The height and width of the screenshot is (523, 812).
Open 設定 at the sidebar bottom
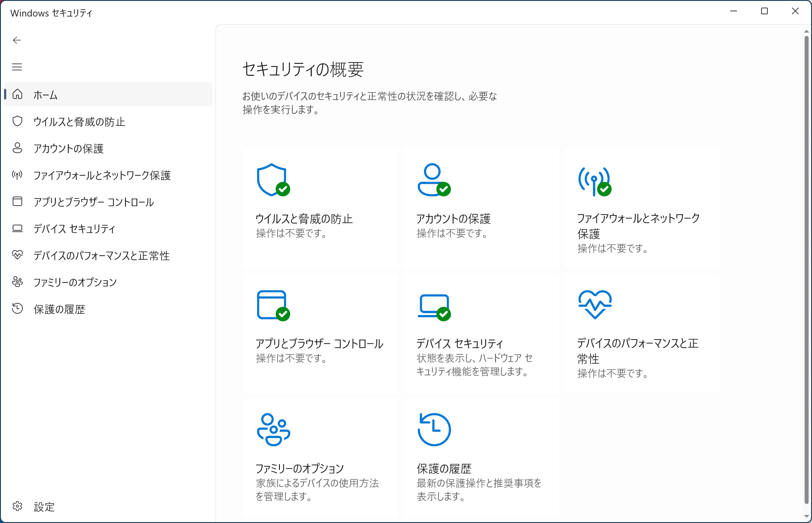point(44,507)
